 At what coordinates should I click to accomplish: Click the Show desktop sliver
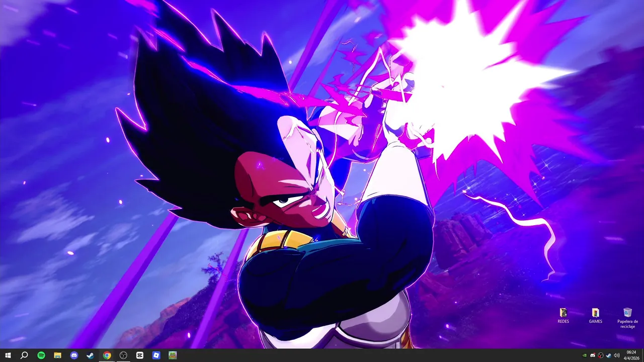[x=642, y=355]
